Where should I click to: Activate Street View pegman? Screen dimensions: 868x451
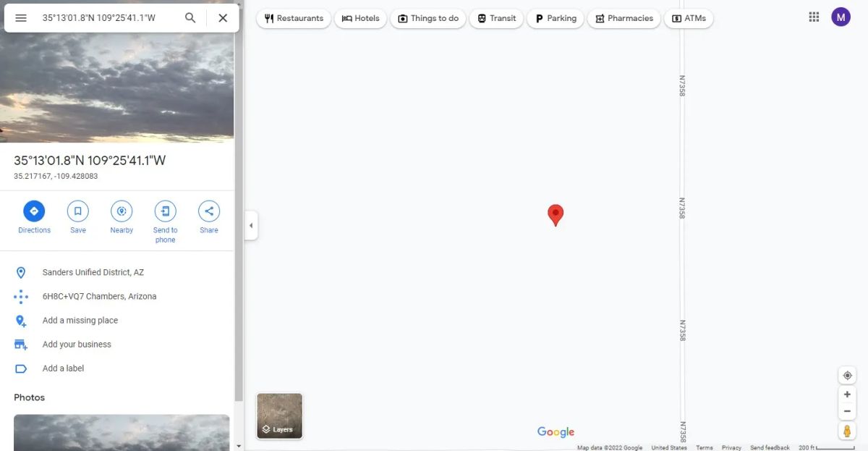coord(847,431)
